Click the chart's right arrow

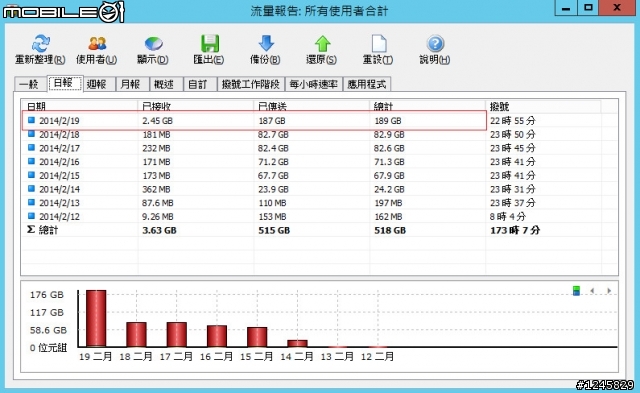pos(609,291)
